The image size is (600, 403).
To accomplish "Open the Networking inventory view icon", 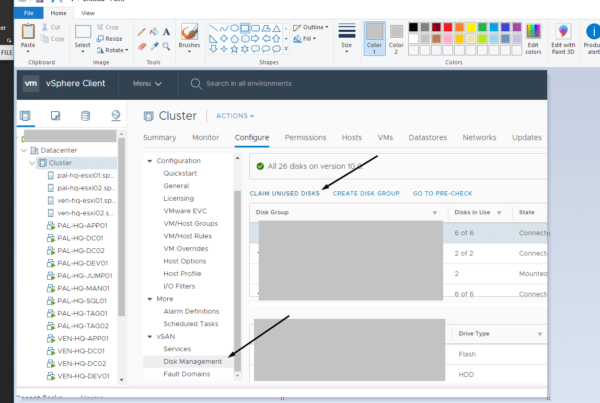I will coord(116,116).
